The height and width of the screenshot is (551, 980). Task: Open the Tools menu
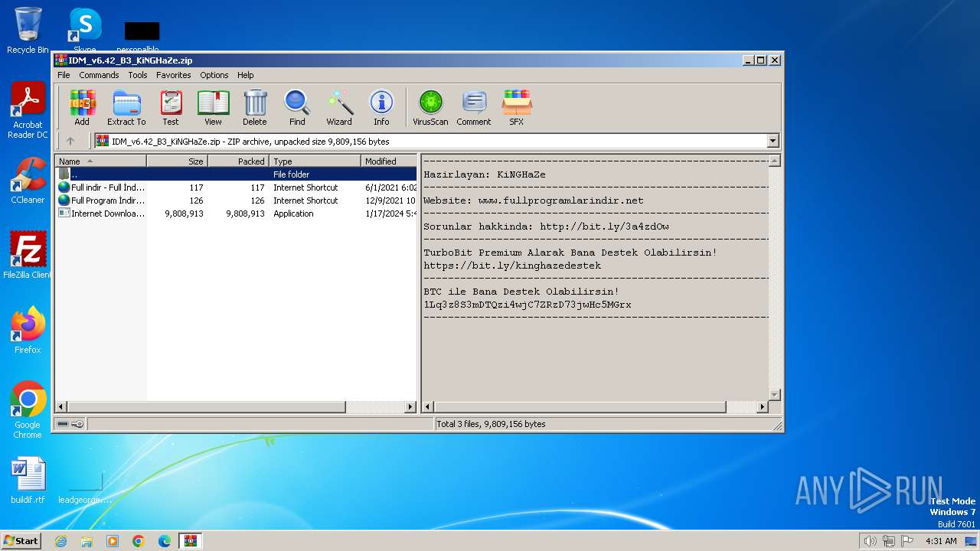(x=138, y=75)
